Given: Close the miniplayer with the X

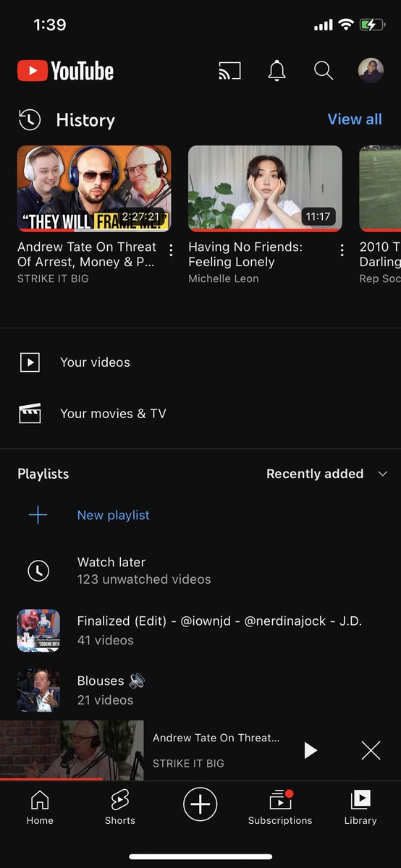Looking at the screenshot, I should coord(371,751).
